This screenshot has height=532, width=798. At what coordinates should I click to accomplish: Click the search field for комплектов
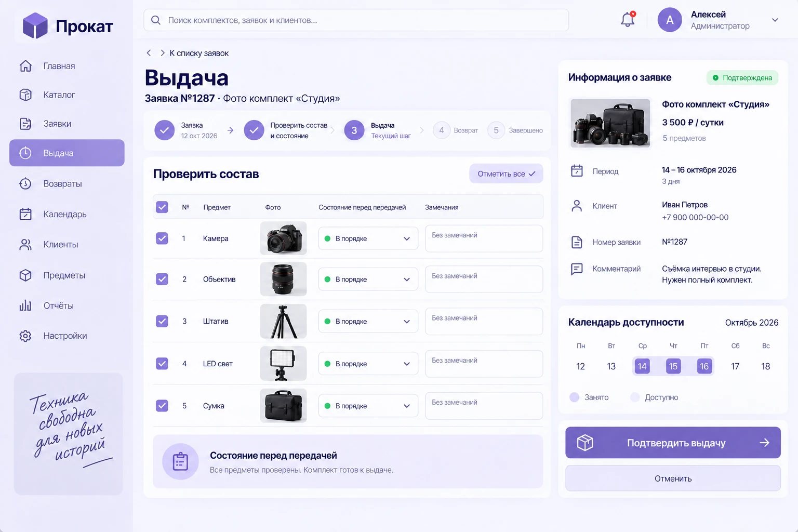click(356, 20)
